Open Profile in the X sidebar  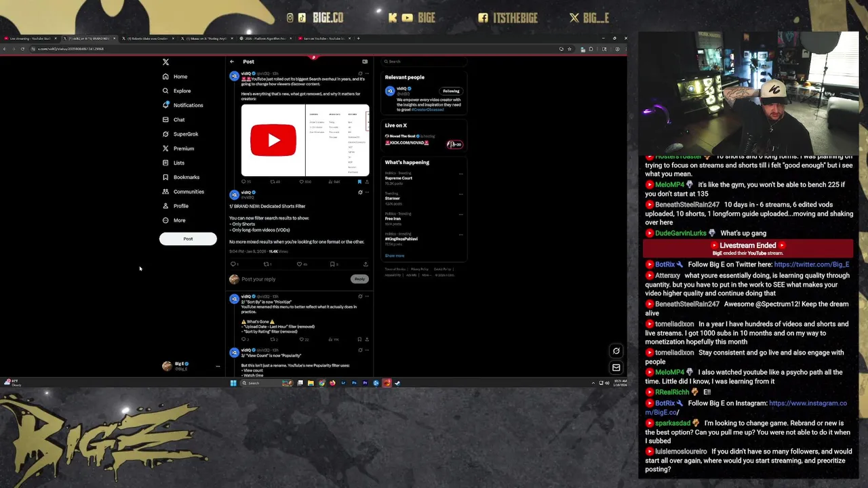(176, 206)
